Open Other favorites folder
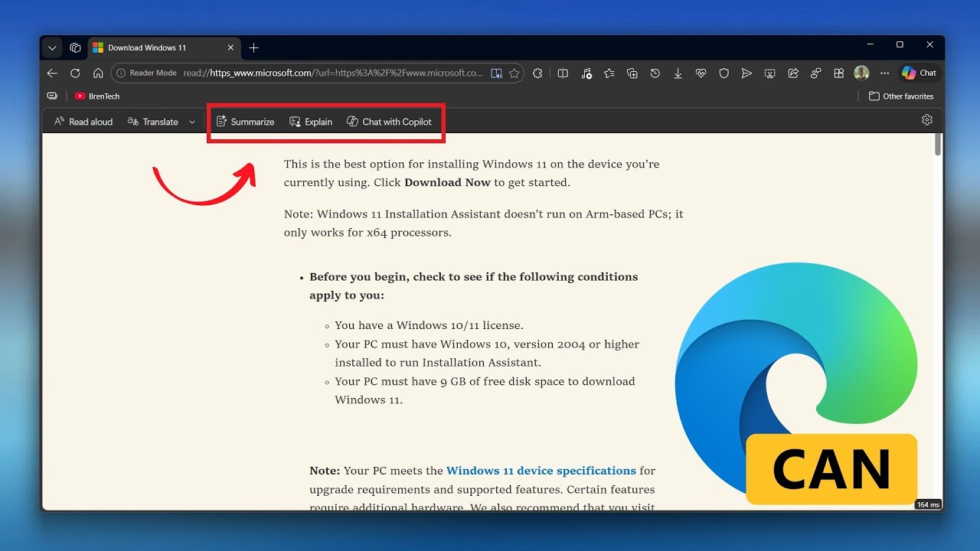The width and height of the screenshot is (980, 551). coord(901,96)
